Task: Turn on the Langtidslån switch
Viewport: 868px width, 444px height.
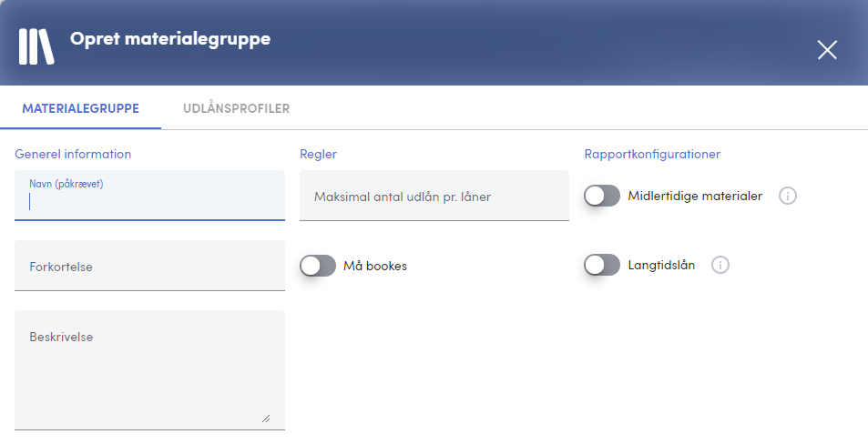Action: tap(602, 265)
